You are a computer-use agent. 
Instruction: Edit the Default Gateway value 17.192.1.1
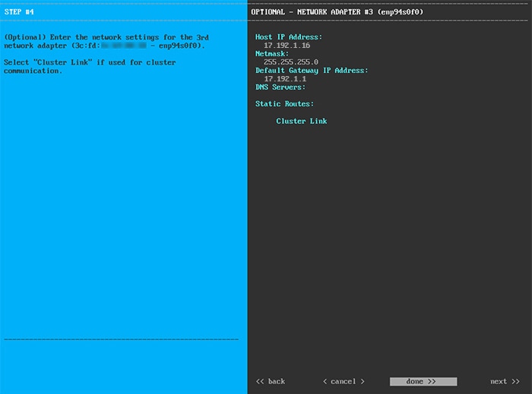[x=285, y=79]
